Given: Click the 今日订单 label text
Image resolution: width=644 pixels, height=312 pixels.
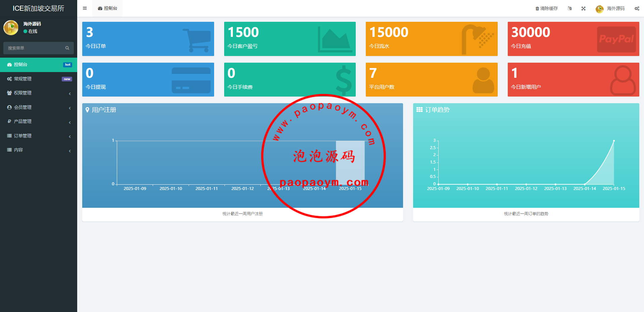Looking at the screenshot, I should [x=96, y=46].
